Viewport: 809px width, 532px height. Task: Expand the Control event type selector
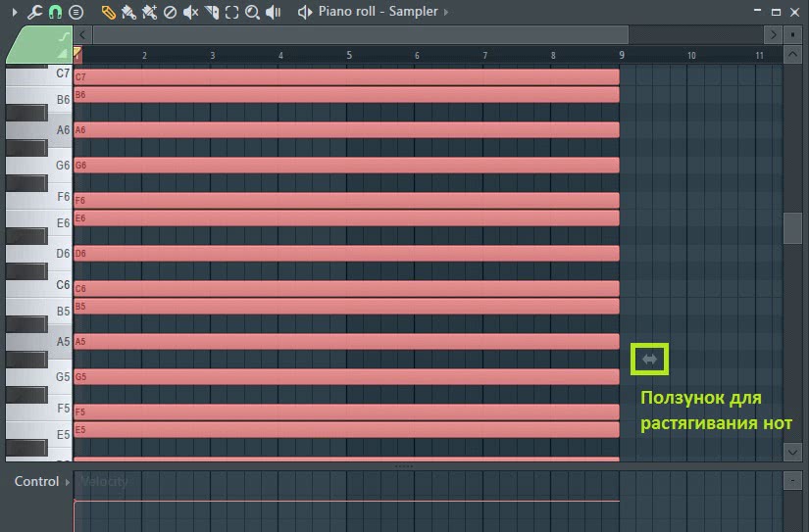[68, 481]
